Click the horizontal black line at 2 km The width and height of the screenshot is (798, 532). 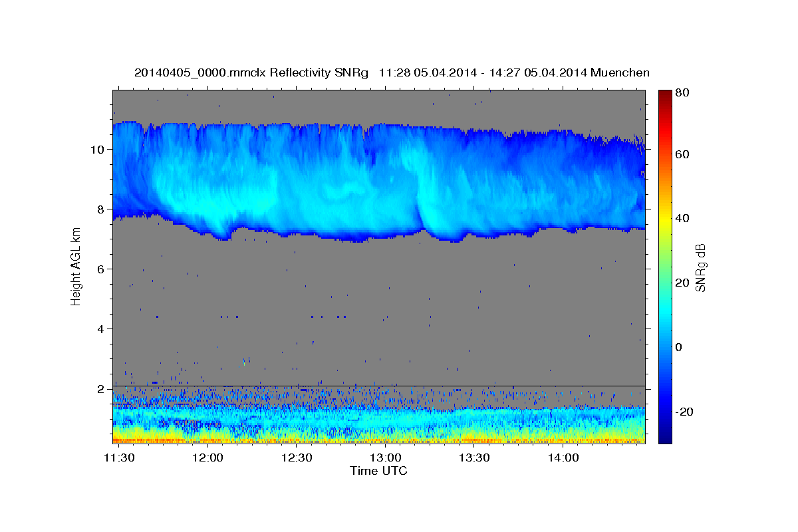pos(378,386)
